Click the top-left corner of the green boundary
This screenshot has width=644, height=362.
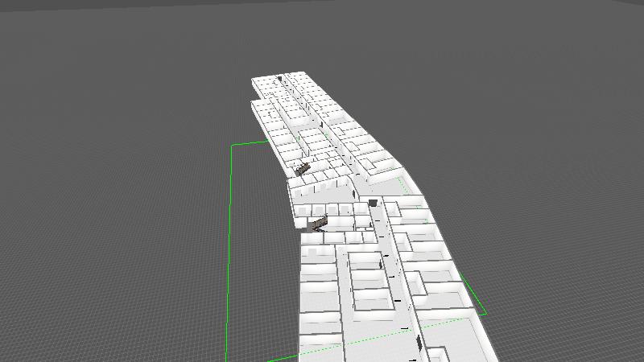tap(233, 146)
